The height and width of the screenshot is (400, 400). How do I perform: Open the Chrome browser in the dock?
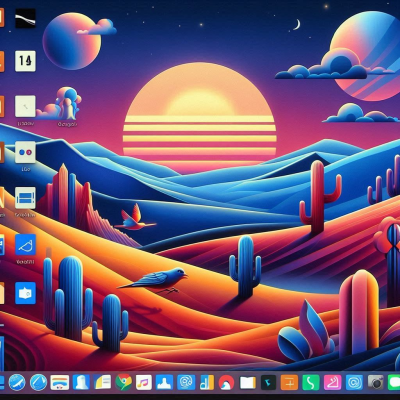point(124,382)
